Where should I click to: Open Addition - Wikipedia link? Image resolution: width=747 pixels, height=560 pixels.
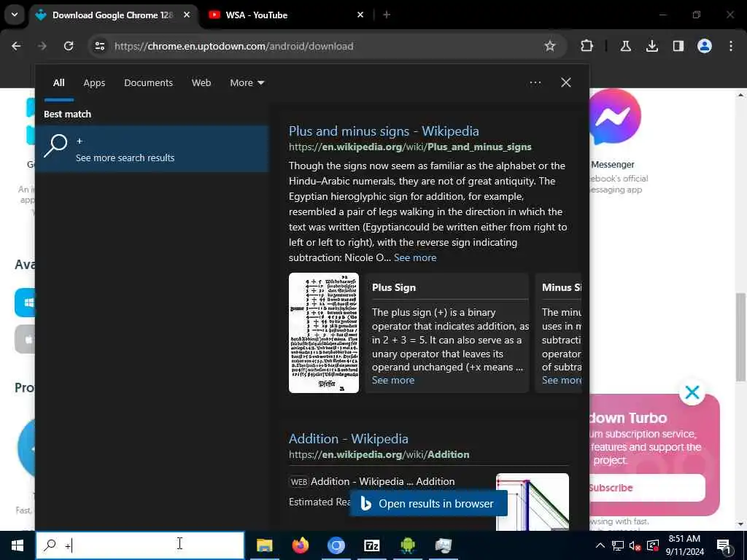click(348, 438)
